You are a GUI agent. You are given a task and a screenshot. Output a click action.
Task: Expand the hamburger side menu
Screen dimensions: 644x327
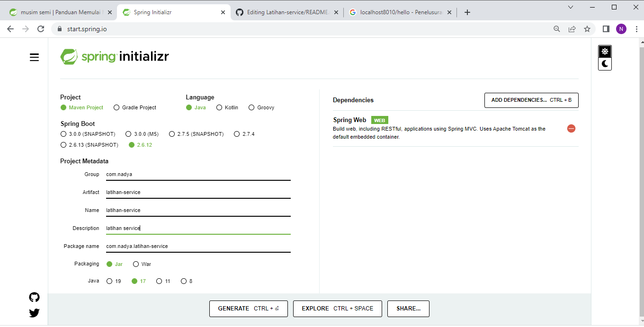[x=34, y=57]
